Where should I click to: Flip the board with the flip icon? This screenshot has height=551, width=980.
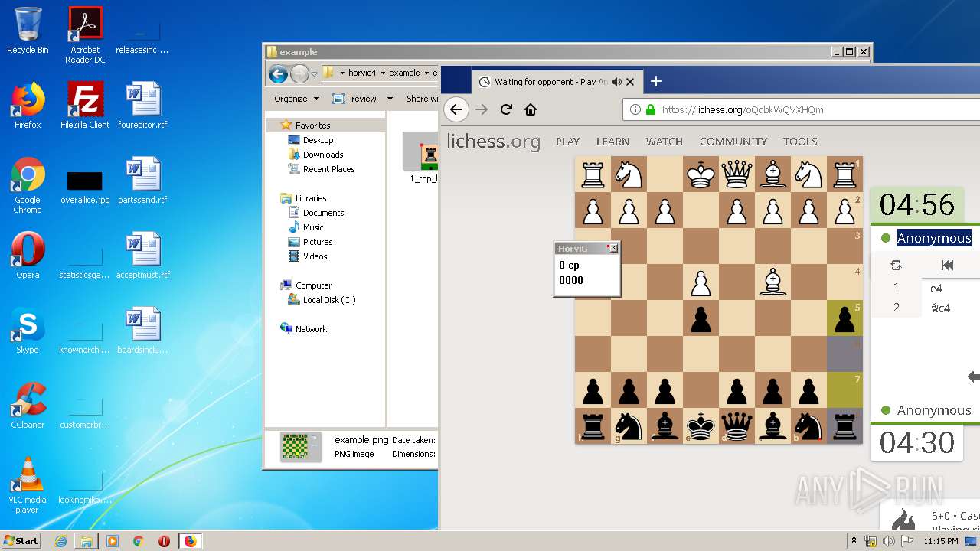(896, 265)
